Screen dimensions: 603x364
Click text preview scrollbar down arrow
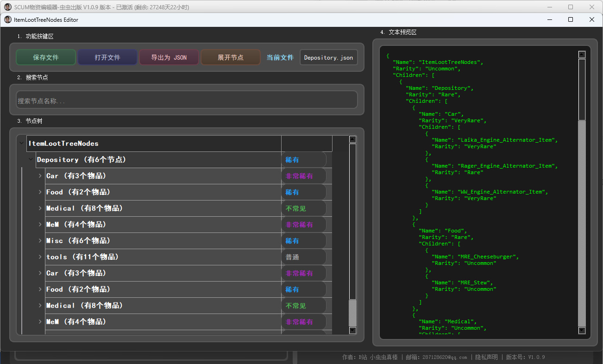coord(582,330)
